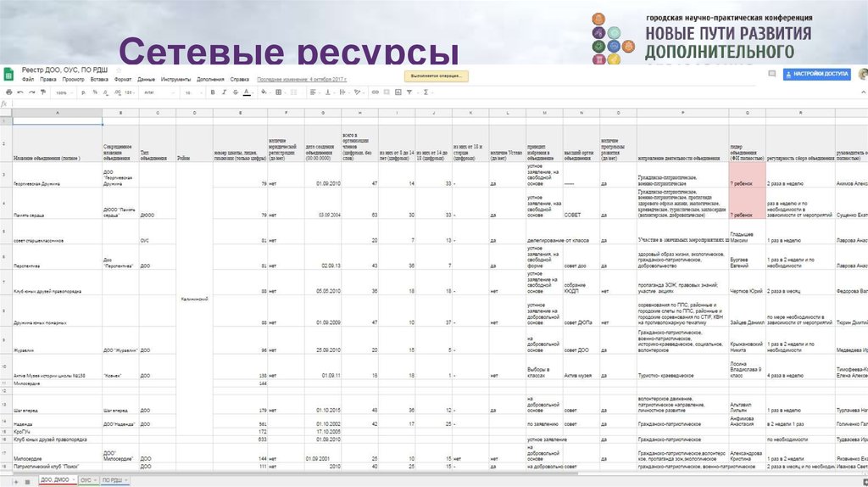Open the number format 123 dropdown

129,93
